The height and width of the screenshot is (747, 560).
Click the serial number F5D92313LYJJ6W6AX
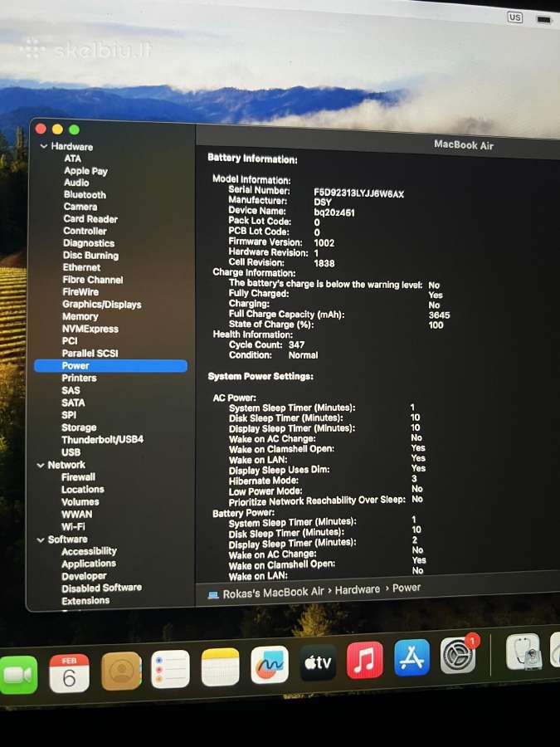358,193
